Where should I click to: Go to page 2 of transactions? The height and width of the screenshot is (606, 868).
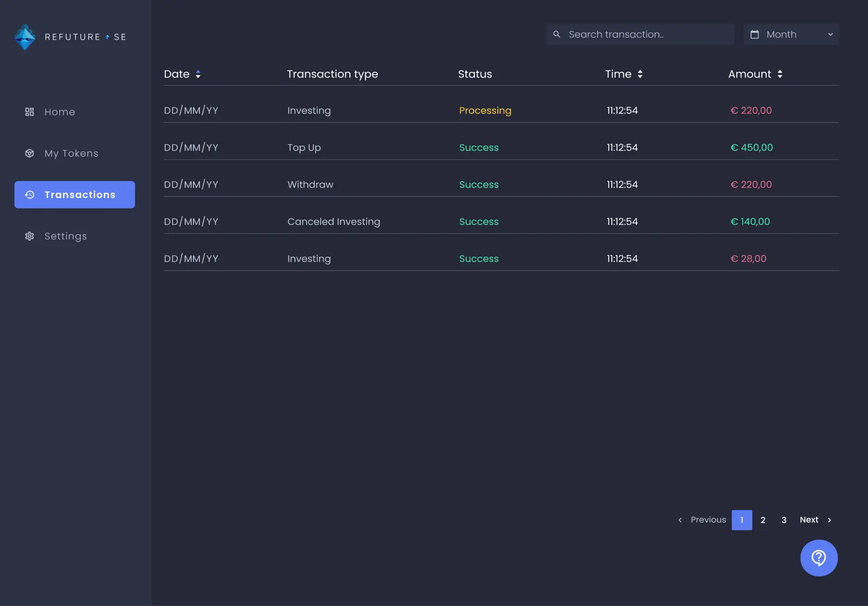[763, 520]
